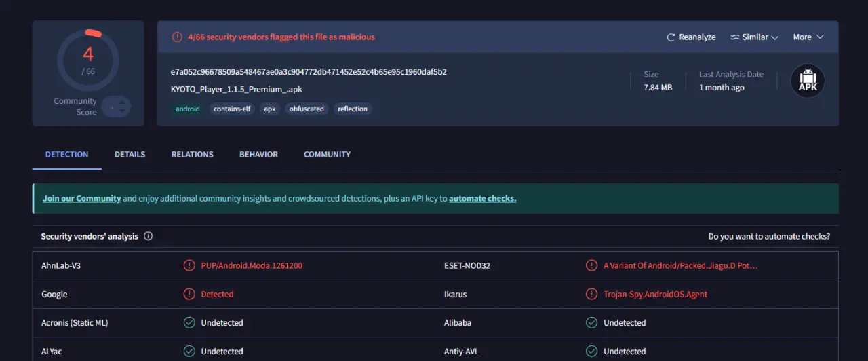Screen dimensions: 868x361
Task: Click the Security vendors' analysis heading
Action: [90, 237]
